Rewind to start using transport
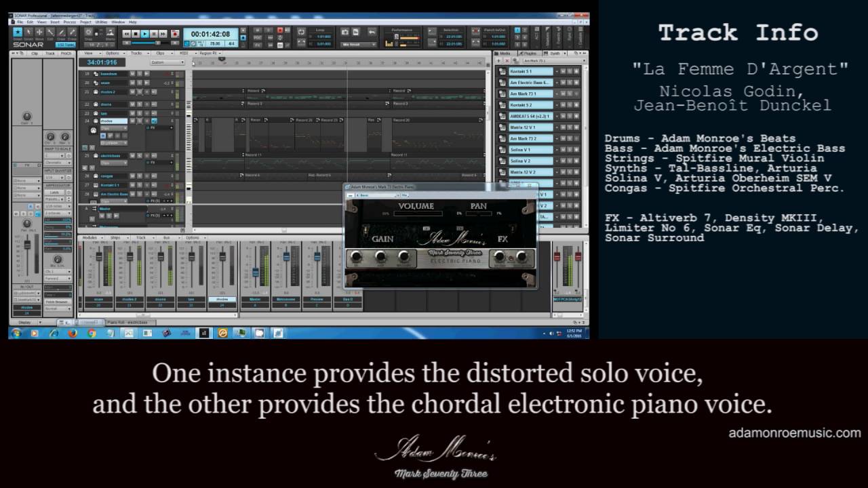Image resolution: width=868 pixels, height=488 pixels. point(127,34)
